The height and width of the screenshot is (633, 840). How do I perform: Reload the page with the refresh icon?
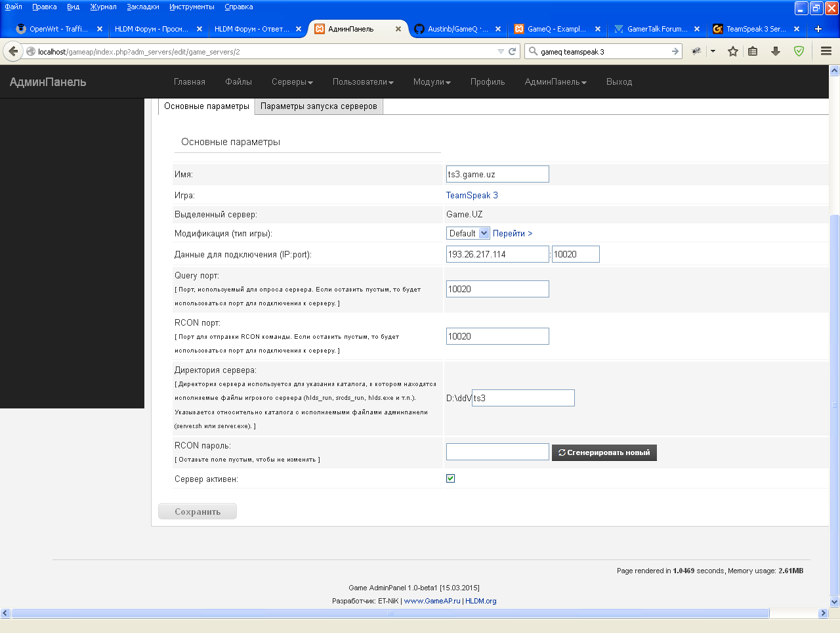pos(513,51)
